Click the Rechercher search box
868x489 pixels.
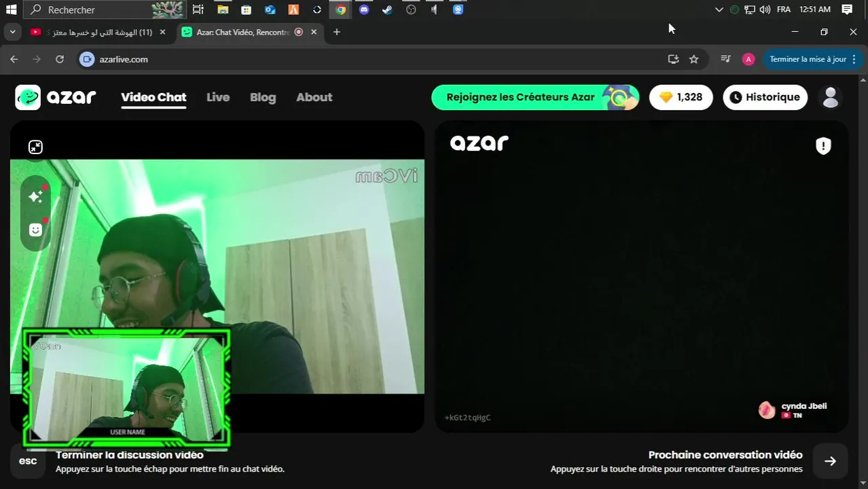104,10
